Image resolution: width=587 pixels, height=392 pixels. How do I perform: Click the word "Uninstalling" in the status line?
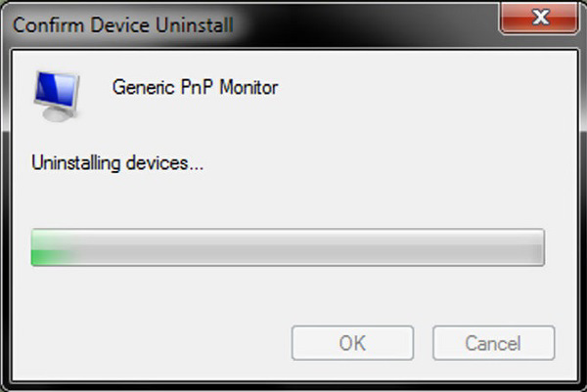tap(77, 162)
